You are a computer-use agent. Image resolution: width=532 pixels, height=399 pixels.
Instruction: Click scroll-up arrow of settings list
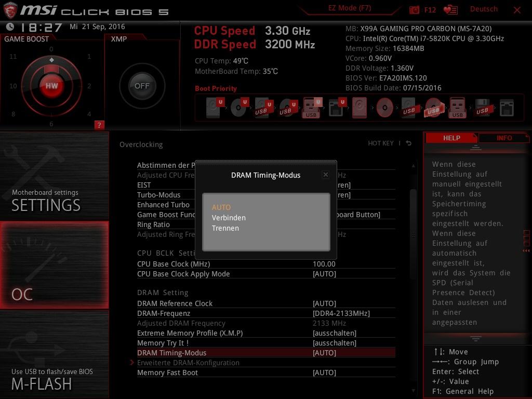pyautogui.click(x=413, y=166)
